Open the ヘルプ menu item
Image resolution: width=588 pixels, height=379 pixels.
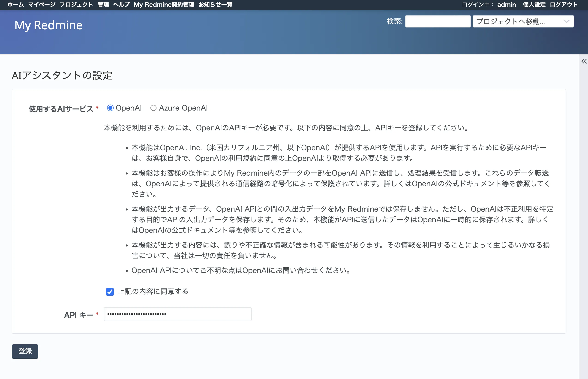point(121,5)
